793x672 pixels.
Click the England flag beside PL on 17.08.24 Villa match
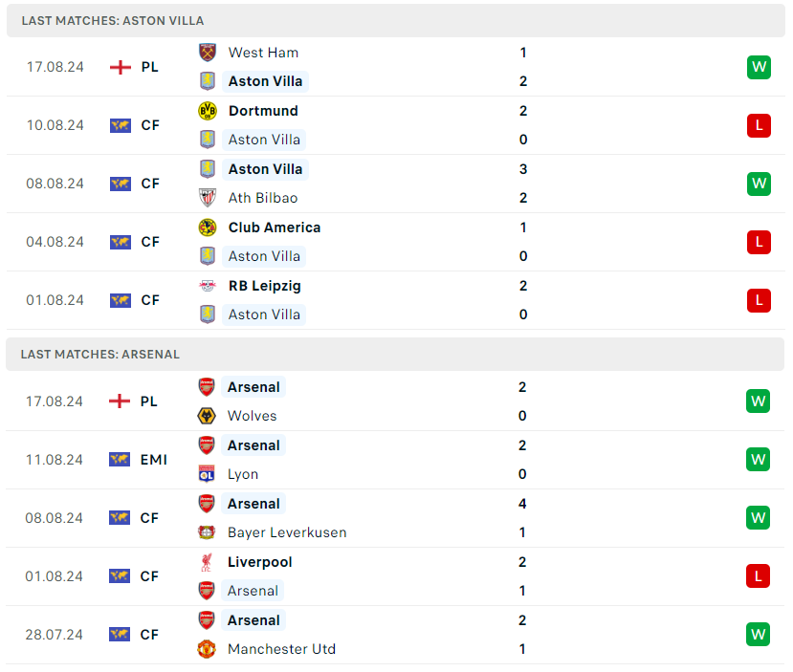click(x=121, y=67)
